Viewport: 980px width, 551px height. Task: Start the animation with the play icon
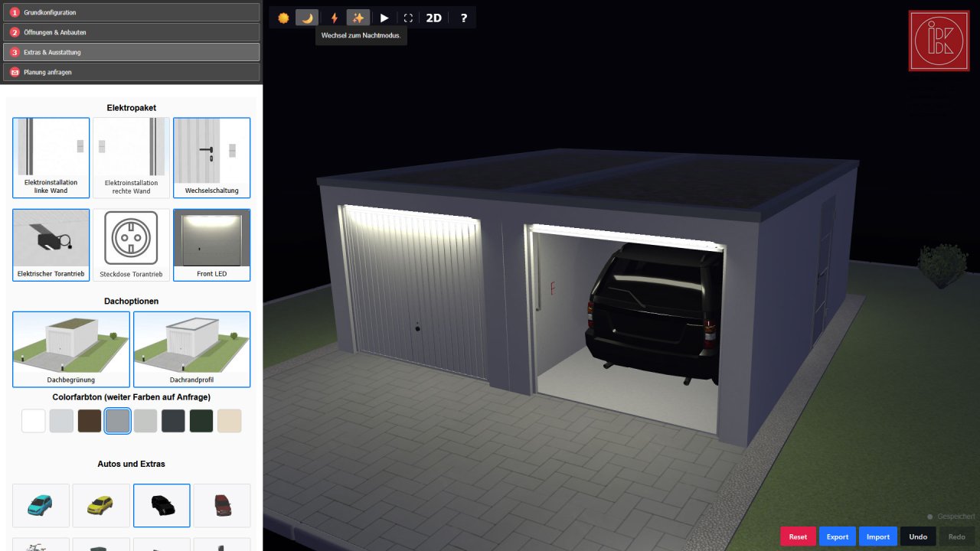[384, 18]
